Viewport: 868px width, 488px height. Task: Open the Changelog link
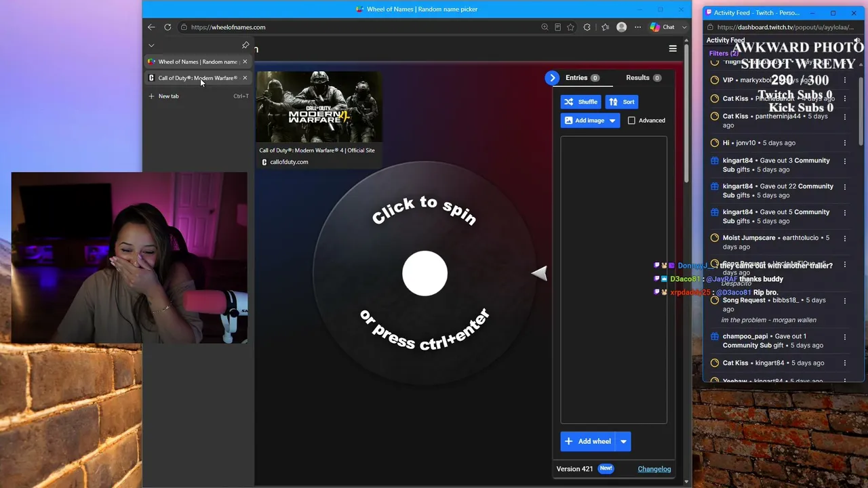(654, 469)
